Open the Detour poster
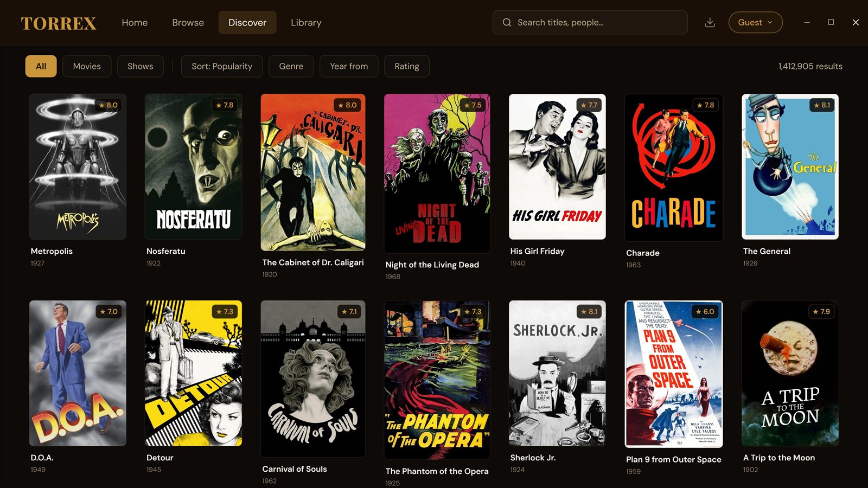Image resolution: width=868 pixels, height=488 pixels. (x=193, y=373)
